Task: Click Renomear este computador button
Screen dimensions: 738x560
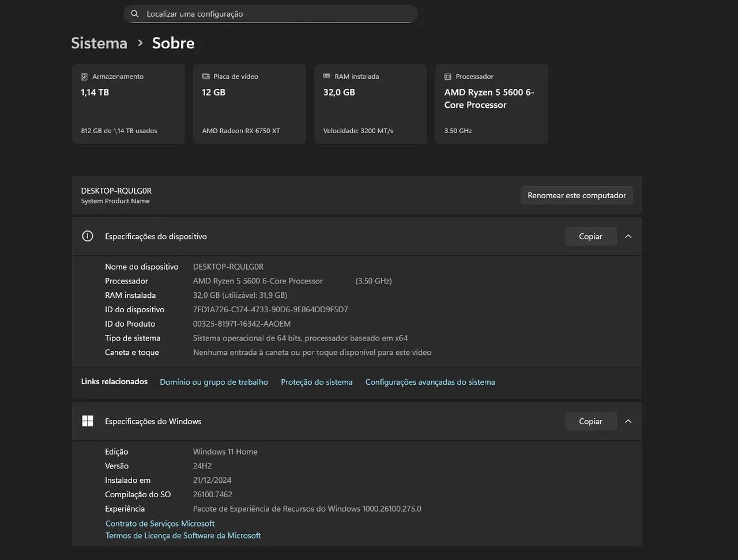Action: [x=577, y=195]
